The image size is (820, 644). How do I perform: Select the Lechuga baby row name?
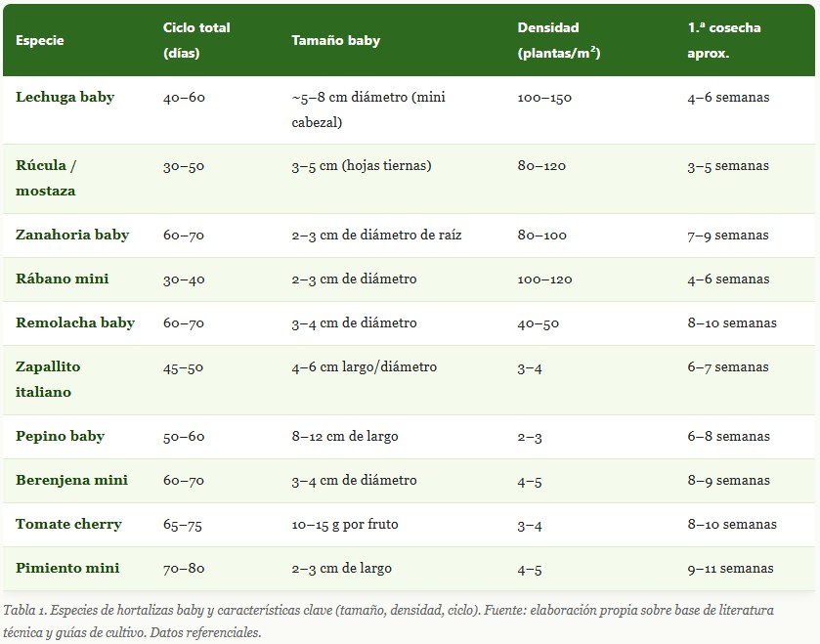click(x=65, y=98)
